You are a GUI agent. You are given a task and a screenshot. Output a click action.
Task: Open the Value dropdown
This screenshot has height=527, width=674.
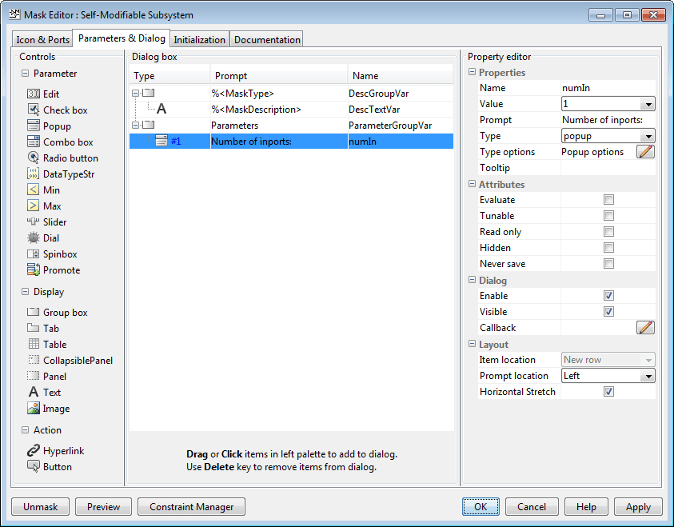point(608,104)
